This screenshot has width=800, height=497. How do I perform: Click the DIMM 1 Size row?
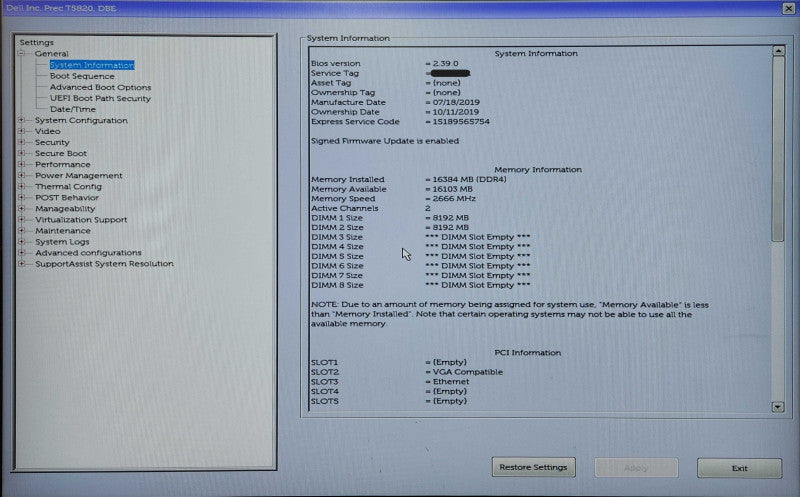pyautogui.click(x=390, y=218)
